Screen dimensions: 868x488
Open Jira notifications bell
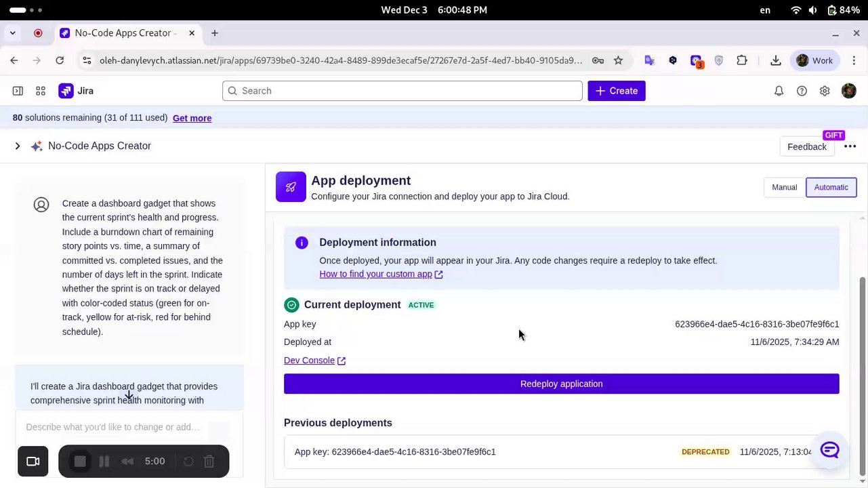pos(779,91)
